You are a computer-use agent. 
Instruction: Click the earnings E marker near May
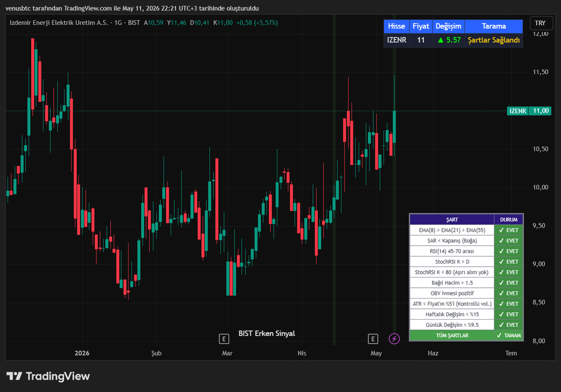(373, 339)
